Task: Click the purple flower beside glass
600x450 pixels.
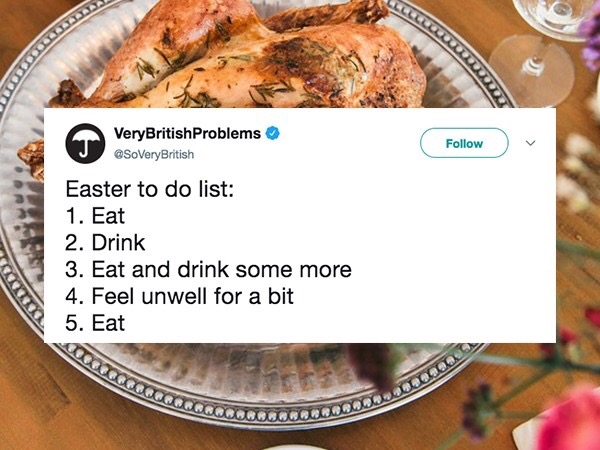Action: pos(591,38)
